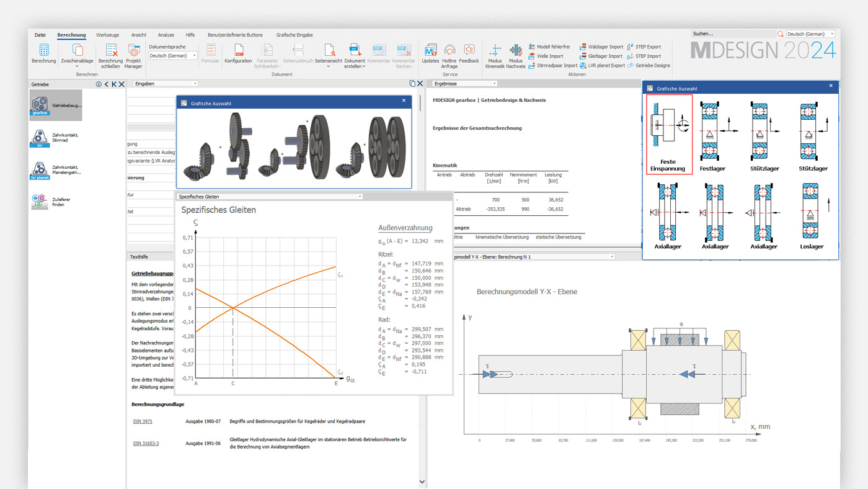Click into the Suchen search field
868x489 pixels.
[x=733, y=34]
